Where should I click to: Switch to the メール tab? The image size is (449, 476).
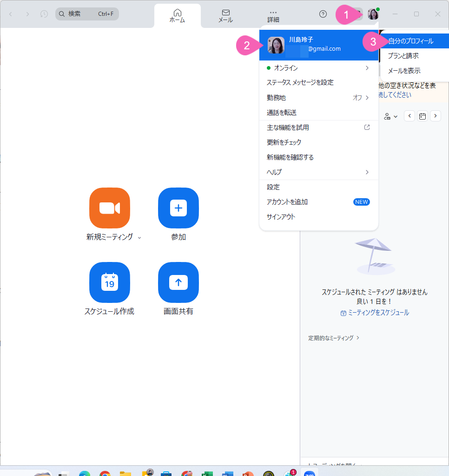tap(225, 16)
